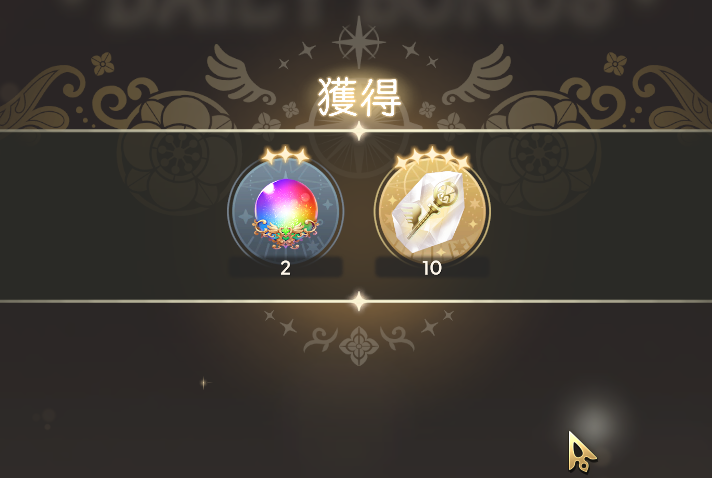Click the small flower in the upper left
The image size is (712, 478).
103,64
